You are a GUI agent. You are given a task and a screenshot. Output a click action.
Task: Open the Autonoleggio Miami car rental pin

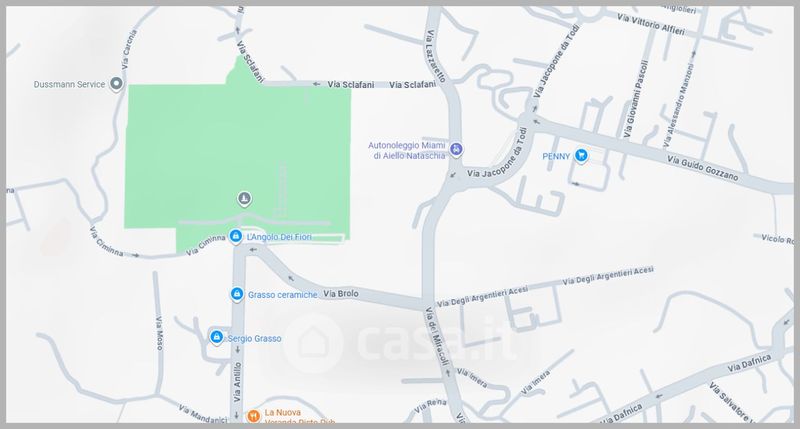tap(457, 149)
